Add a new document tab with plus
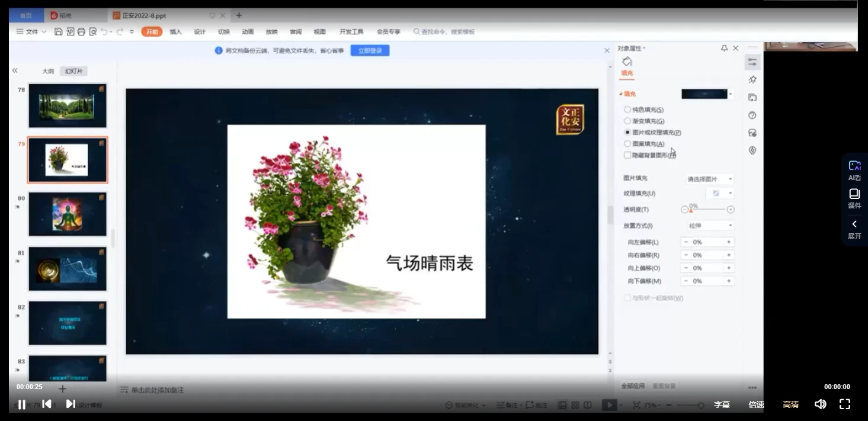This screenshot has height=421, width=868. click(x=239, y=15)
